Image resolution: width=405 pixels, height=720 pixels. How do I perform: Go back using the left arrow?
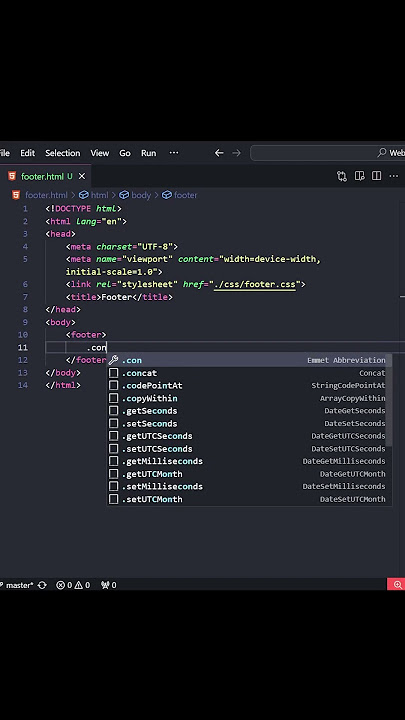(x=219, y=153)
